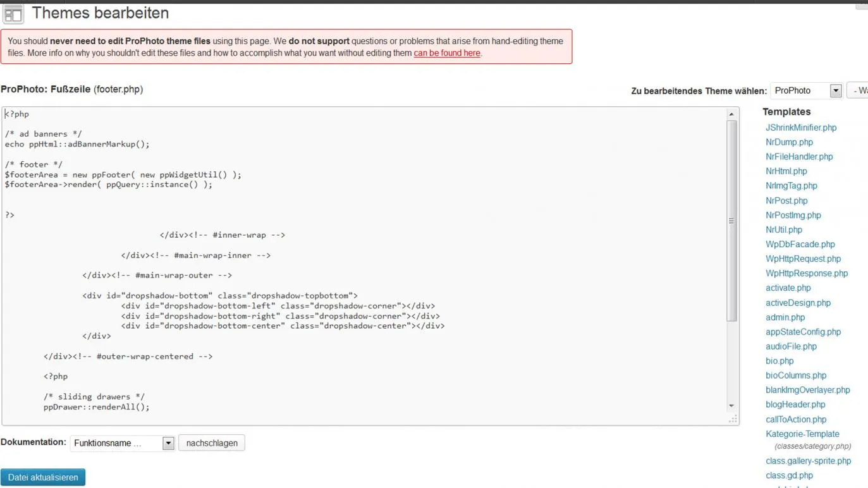Click inside the footer.php code textarea
This screenshot has width=868, height=488.
click(x=364, y=265)
